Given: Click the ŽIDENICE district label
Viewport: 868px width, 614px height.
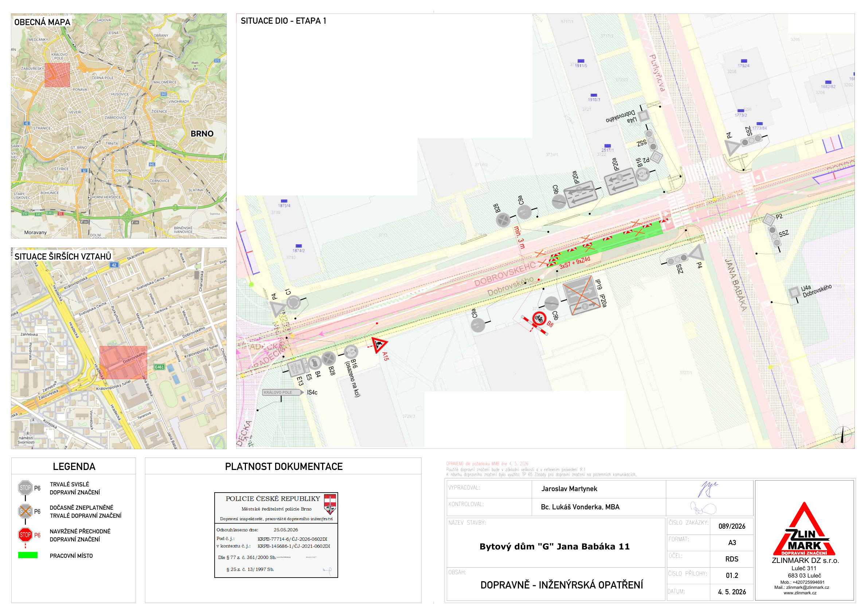Looking at the screenshot, I should click(159, 112).
